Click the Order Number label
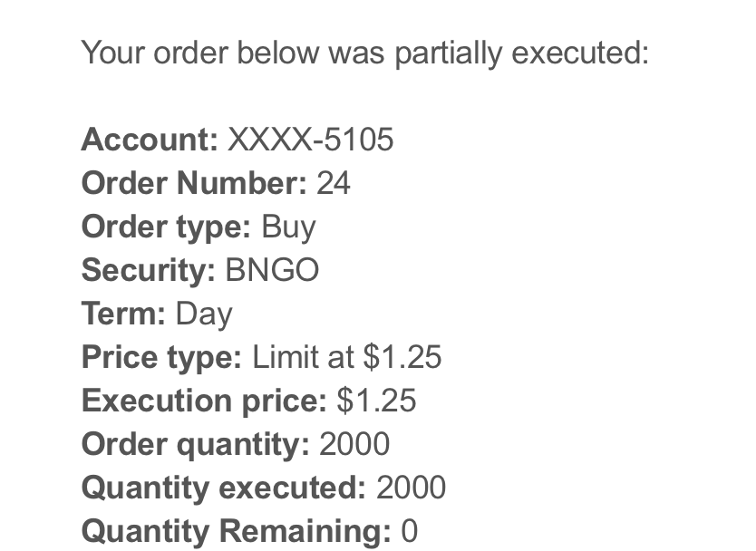Viewport: 756px width, 551px height. (x=194, y=183)
